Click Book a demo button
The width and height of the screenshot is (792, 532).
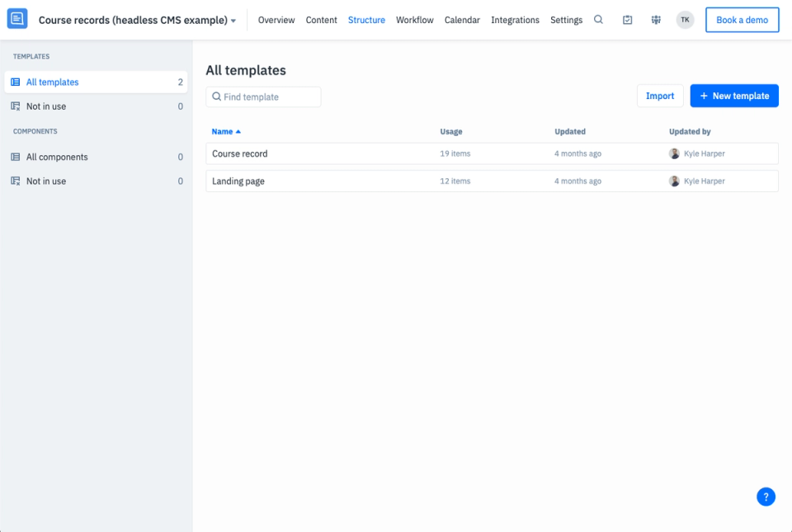pyautogui.click(x=742, y=20)
